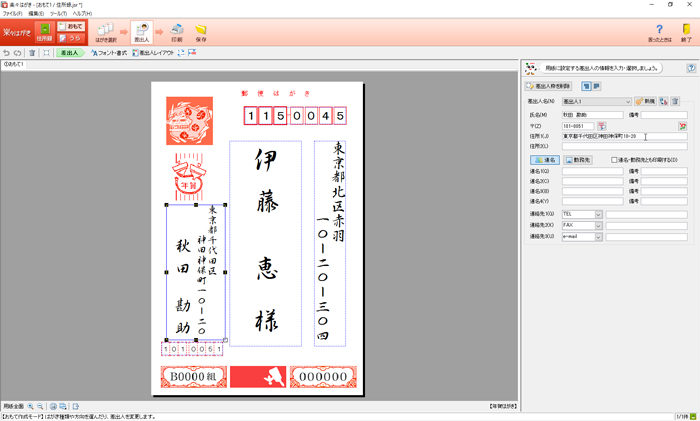700x421 pixels.
Task: Switch to the おもて front side toggle
Action: (75, 26)
